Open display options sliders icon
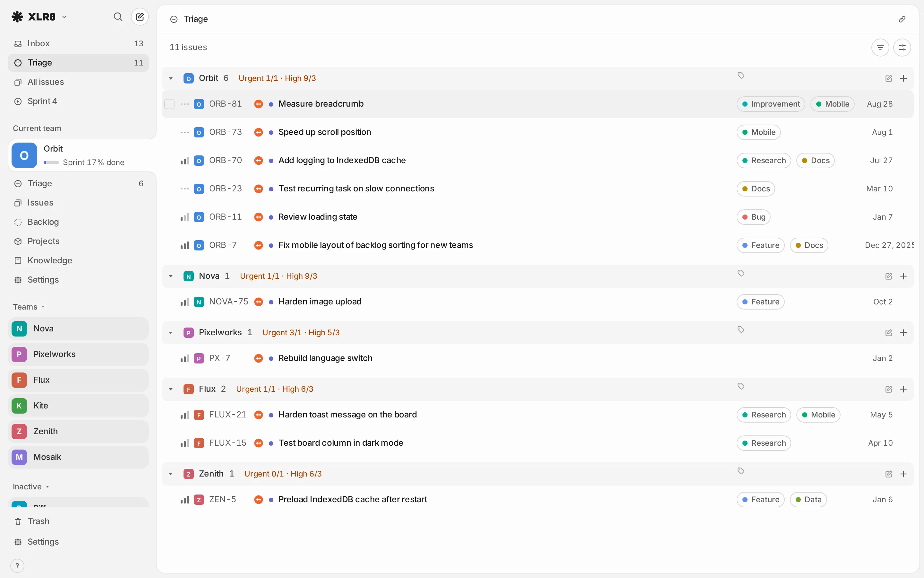The width and height of the screenshot is (924, 578). point(902,48)
